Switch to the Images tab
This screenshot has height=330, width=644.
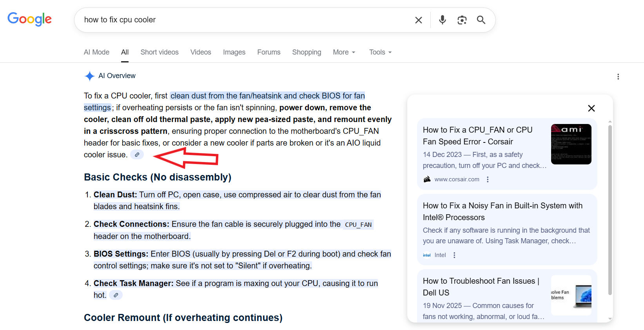coord(234,52)
